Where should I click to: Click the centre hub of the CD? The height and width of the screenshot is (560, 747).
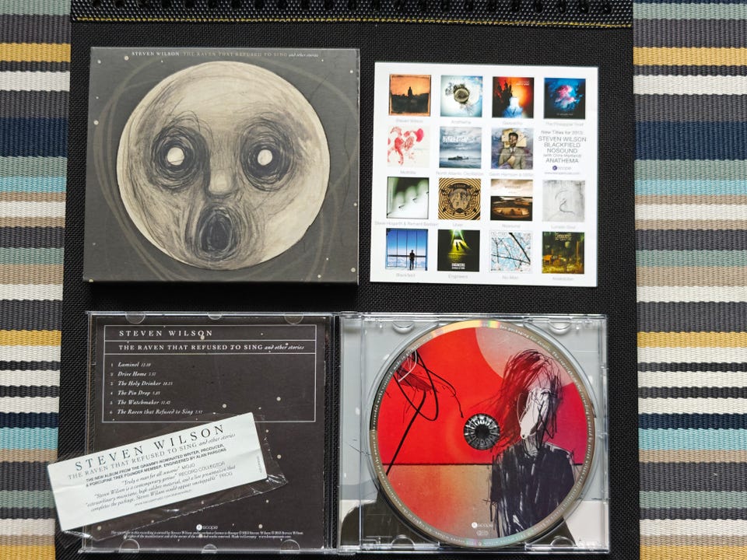pos(481,432)
